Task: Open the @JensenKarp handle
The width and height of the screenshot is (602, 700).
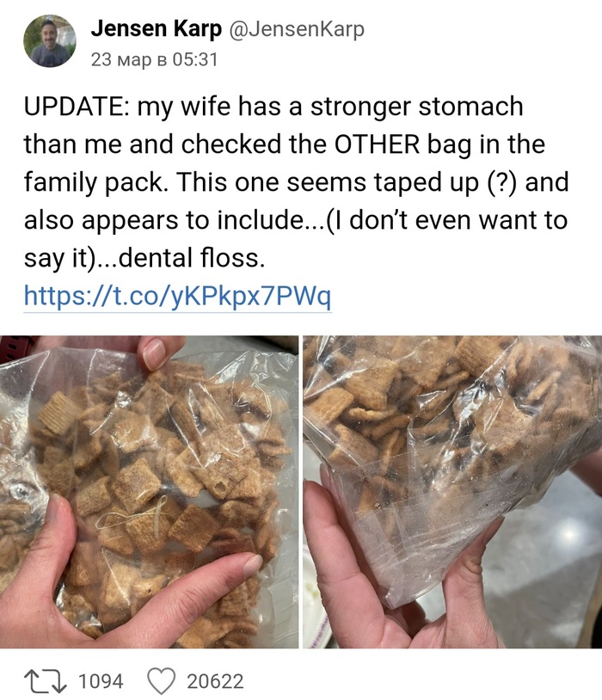Action: [x=297, y=29]
